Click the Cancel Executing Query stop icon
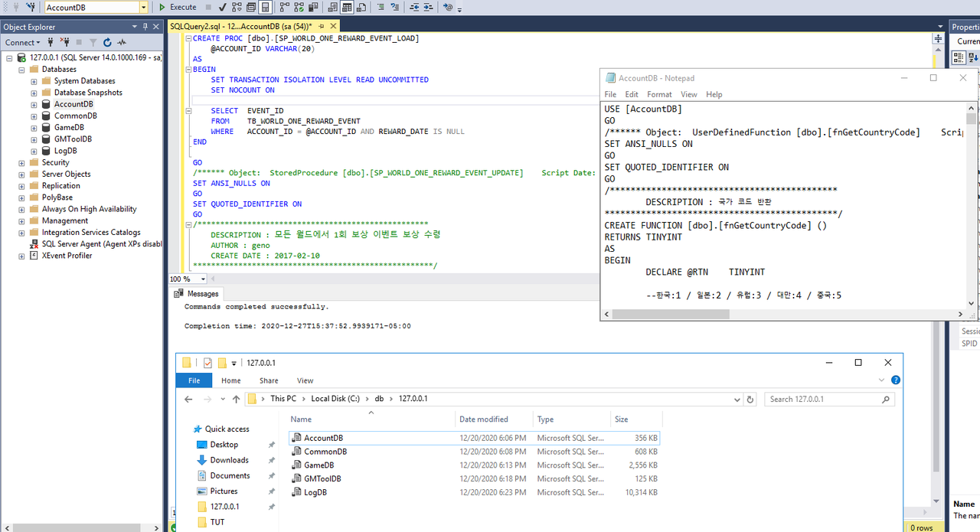This screenshot has width=980, height=532. (x=208, y=7)
